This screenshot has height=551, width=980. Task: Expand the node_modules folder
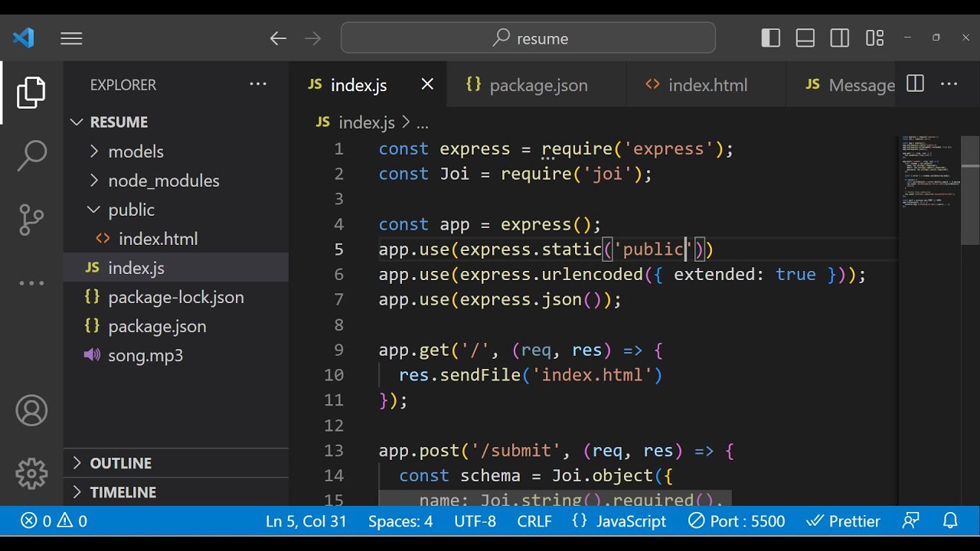coord(163,181)
